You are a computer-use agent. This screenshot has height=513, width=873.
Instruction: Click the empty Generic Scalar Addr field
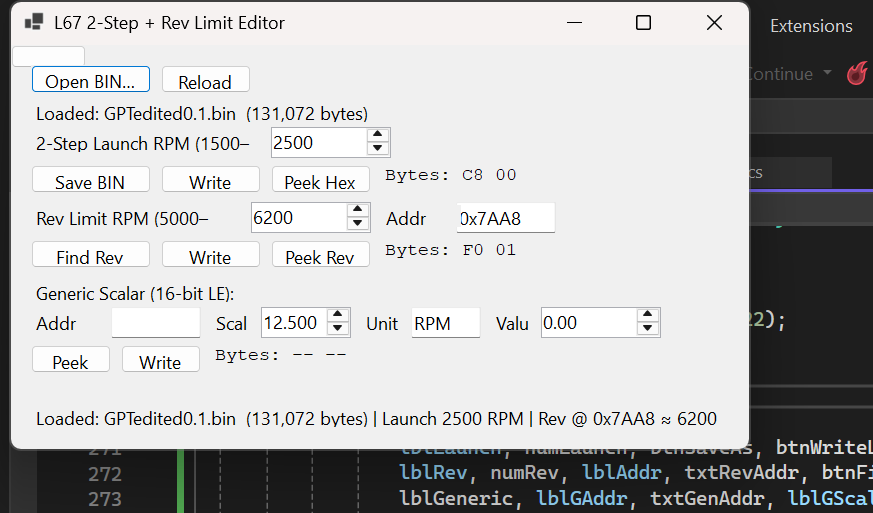(x=156, y=323)
